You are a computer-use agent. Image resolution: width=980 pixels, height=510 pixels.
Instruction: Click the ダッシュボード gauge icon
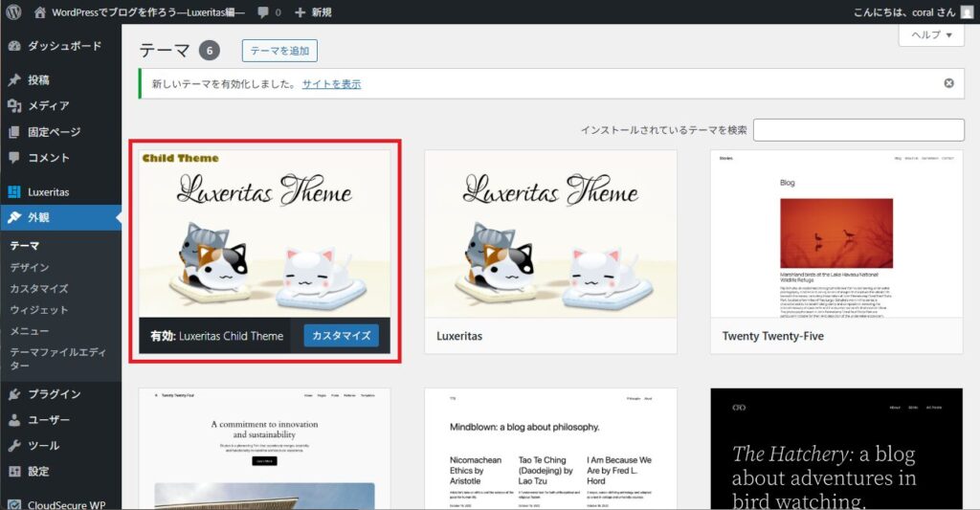[x=14, y=46]
